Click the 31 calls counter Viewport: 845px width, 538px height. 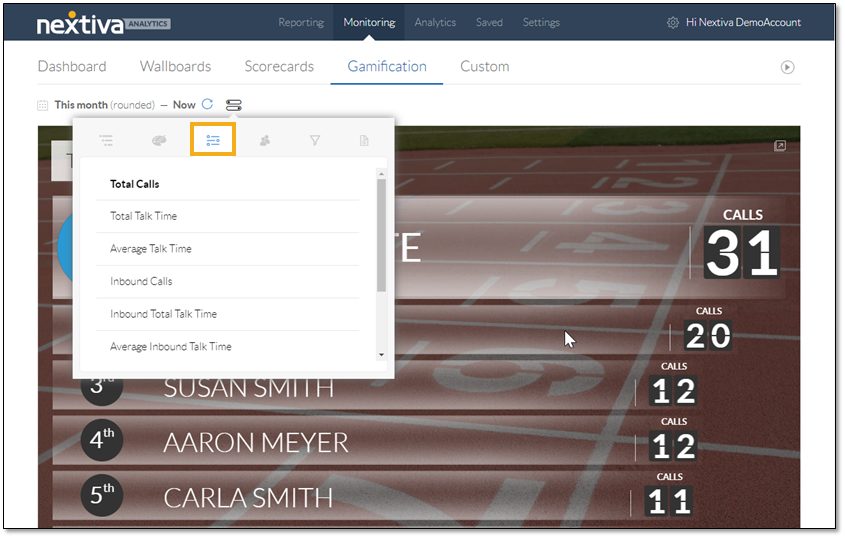click(x=742, y=252)
